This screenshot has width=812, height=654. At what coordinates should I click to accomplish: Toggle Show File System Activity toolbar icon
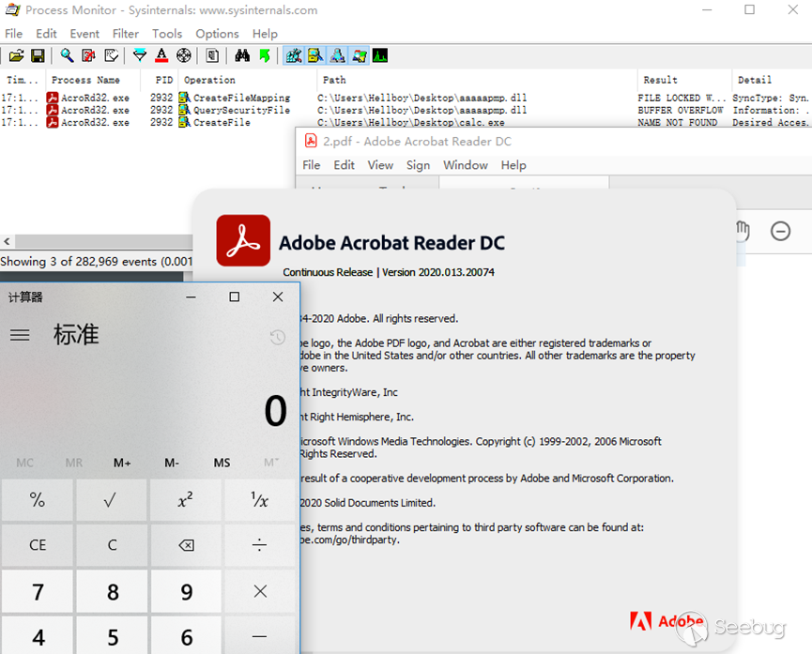315,55
